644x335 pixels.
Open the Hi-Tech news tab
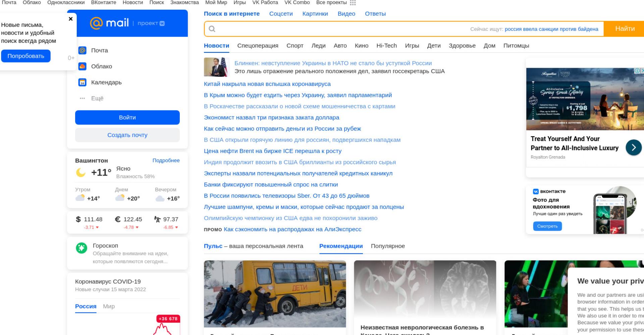pyautogui.click(x=386, y=46)
